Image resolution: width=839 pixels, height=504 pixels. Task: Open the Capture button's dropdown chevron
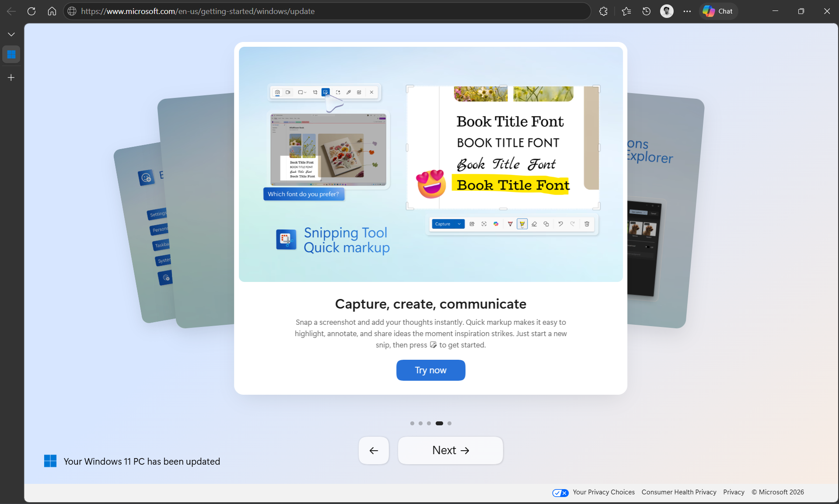coord(459,224)
